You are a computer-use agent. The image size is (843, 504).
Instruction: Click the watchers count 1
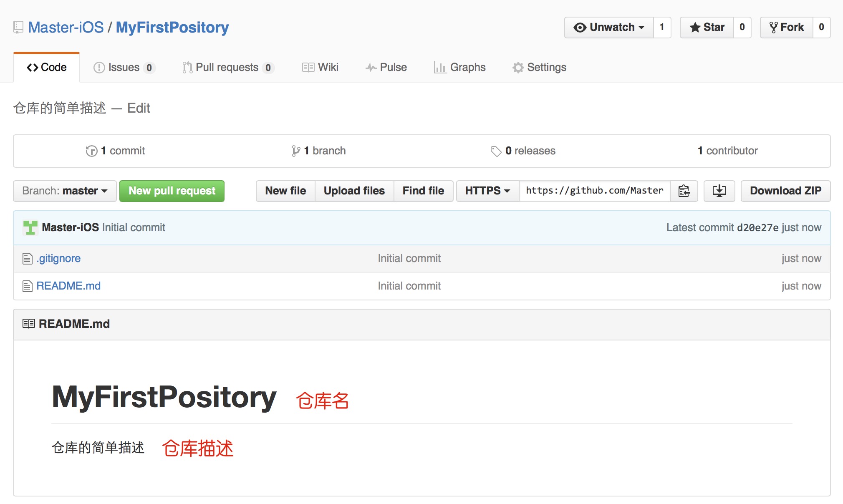click(x=662, y=28)
